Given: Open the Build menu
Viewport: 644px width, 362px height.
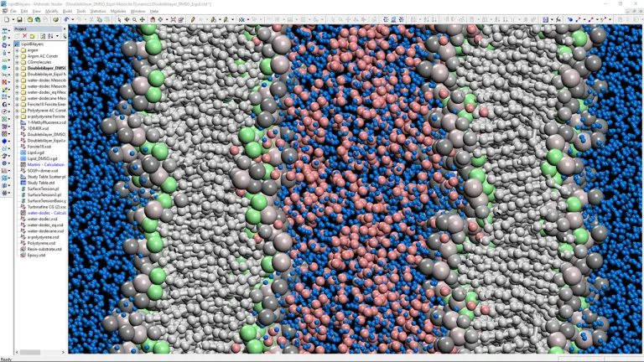Looking at the screenshot, I should pyautogui.click(x=65, y=11).
